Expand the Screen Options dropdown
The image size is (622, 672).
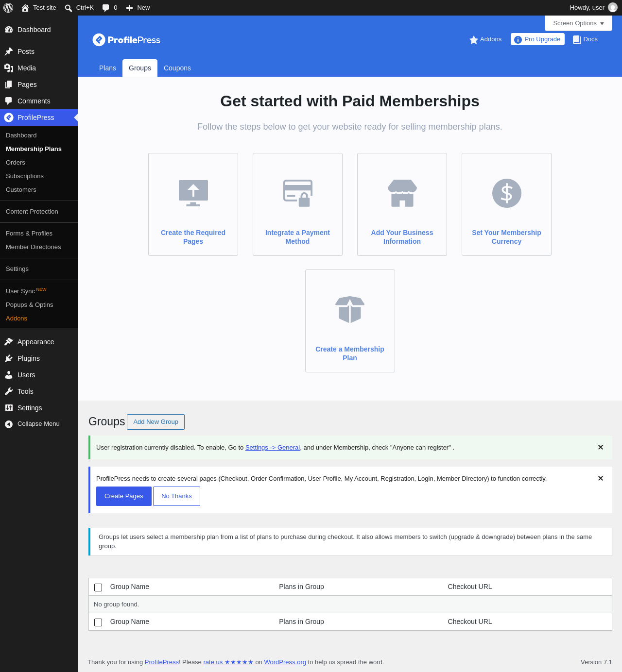click(578, 23)
